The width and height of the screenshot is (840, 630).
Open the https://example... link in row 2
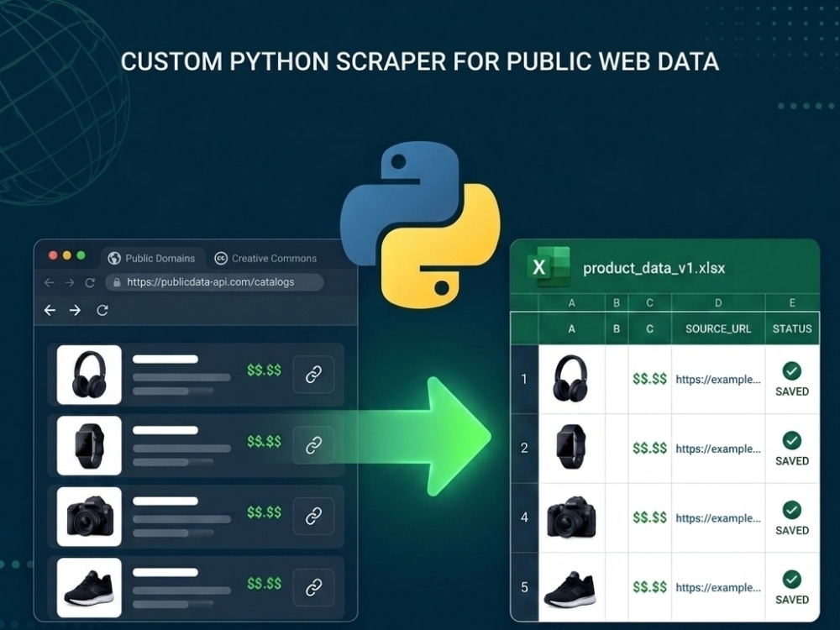tap(718, 449)
